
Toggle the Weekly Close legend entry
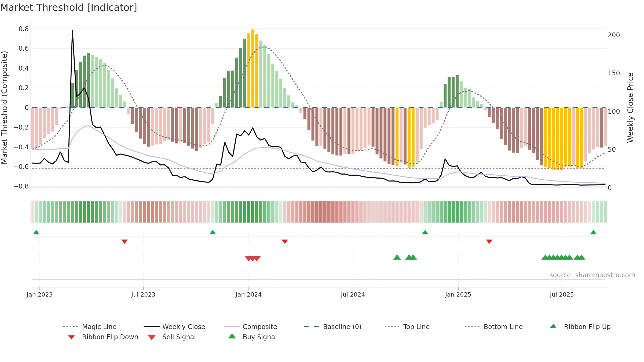point(174,327)
